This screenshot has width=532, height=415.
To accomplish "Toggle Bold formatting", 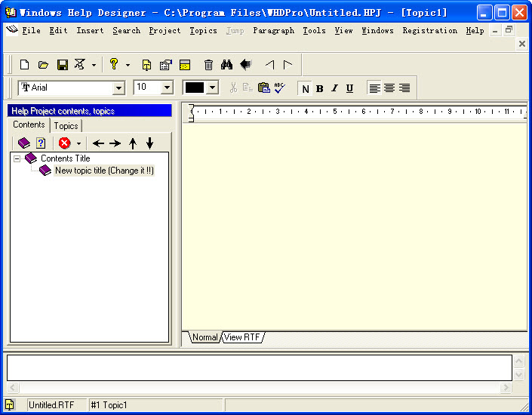I will click(320, 89).
